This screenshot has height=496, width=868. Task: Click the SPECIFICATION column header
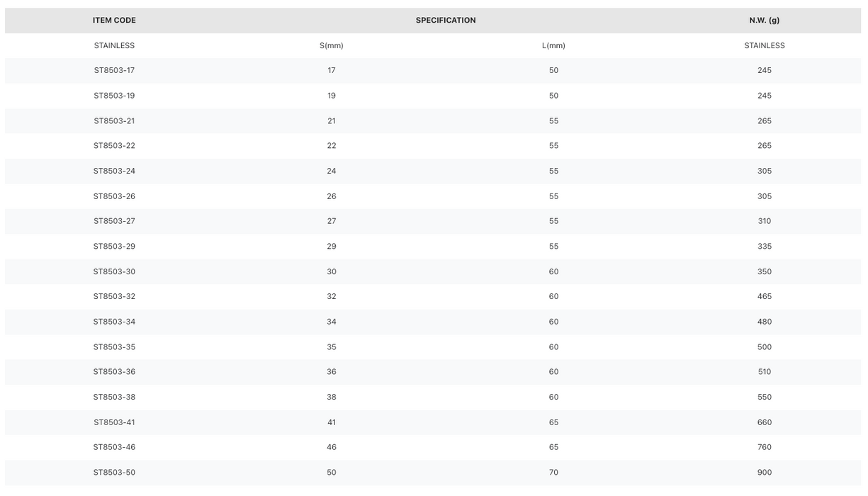click(446, 21)
